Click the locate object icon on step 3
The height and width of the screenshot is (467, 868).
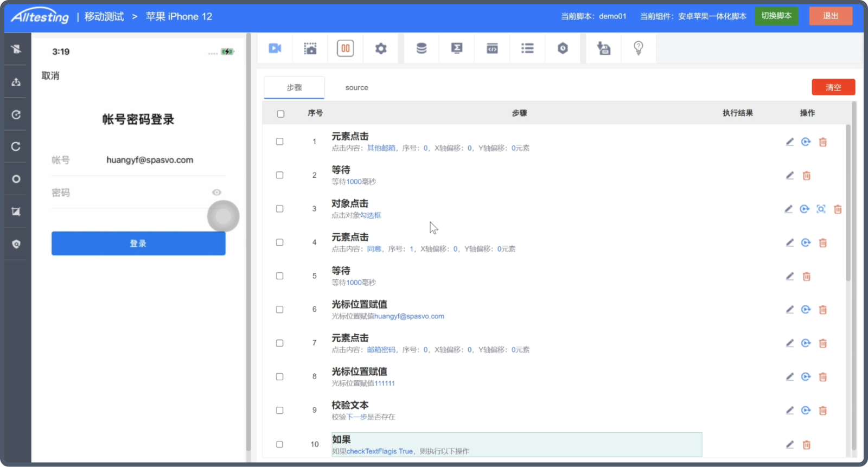point(821,209)
